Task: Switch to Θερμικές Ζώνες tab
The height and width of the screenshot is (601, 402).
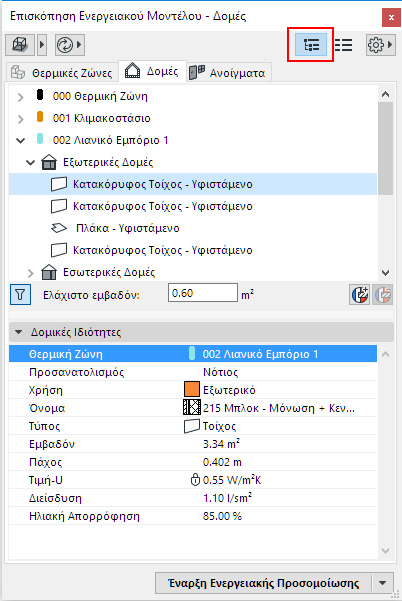Action: [x=62, y=72]
